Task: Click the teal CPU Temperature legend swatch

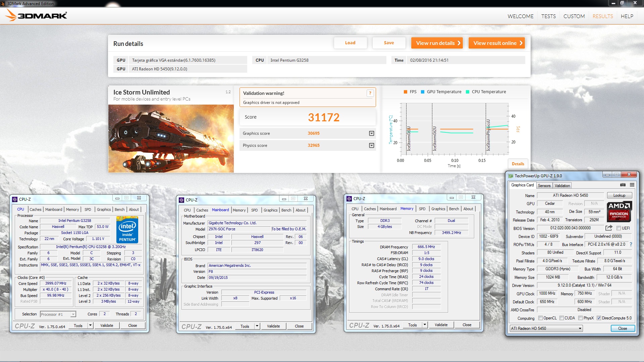Action: (468, 92)
